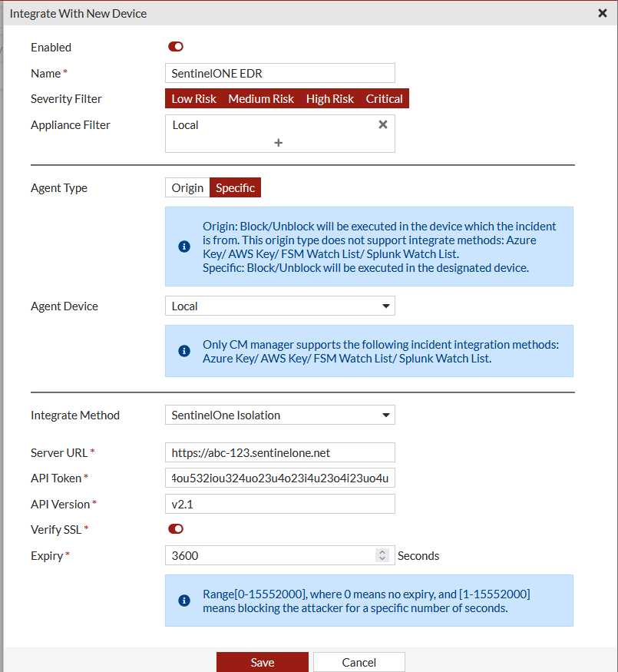
Task: Click the info icon in the Agent Type note
Action: click(184, 247)
